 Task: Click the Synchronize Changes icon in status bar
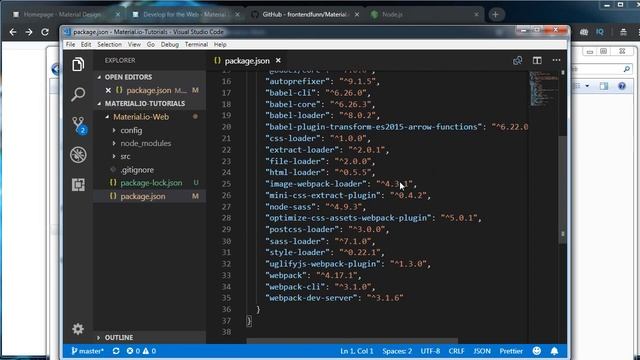coord(116,351)
